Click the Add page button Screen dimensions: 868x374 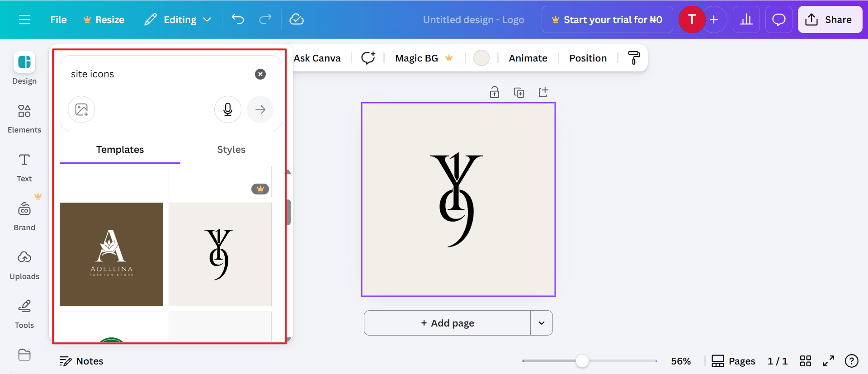(x=447, y=323)
